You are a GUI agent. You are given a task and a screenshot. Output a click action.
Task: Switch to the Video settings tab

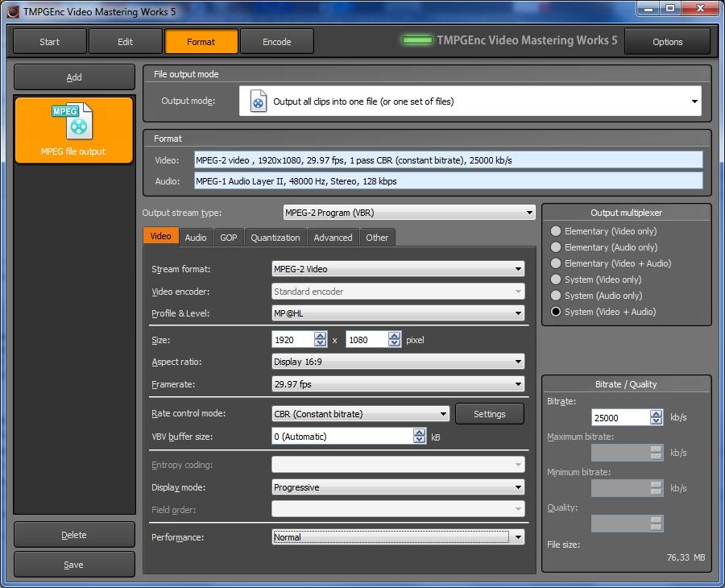pos(161,236)
